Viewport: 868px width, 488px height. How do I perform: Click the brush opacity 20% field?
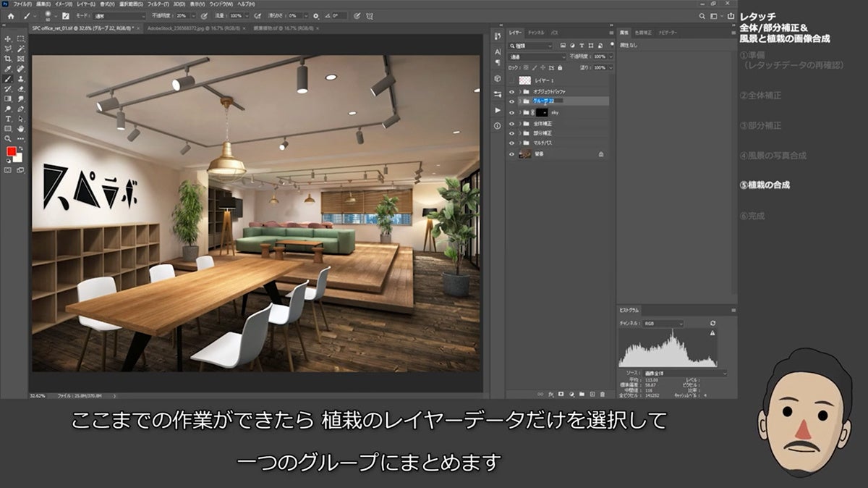pyautogui.click(x=180, y=15)
